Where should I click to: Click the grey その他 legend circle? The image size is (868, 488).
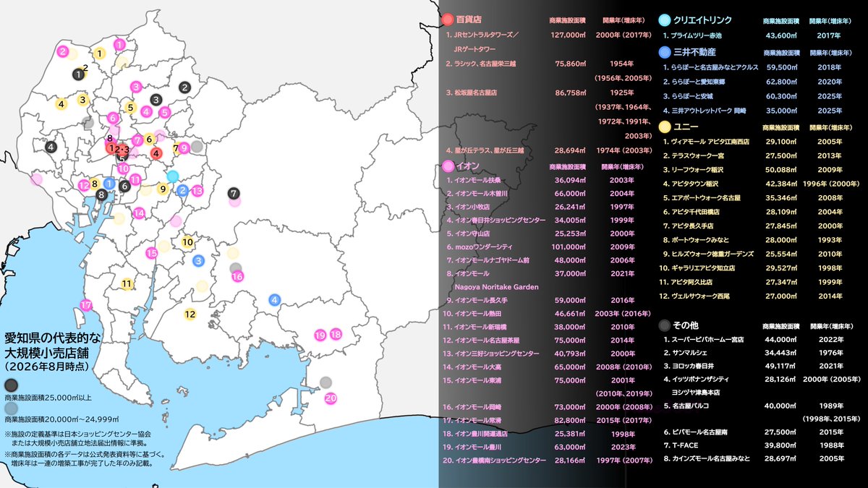click(x=664, y=325)
